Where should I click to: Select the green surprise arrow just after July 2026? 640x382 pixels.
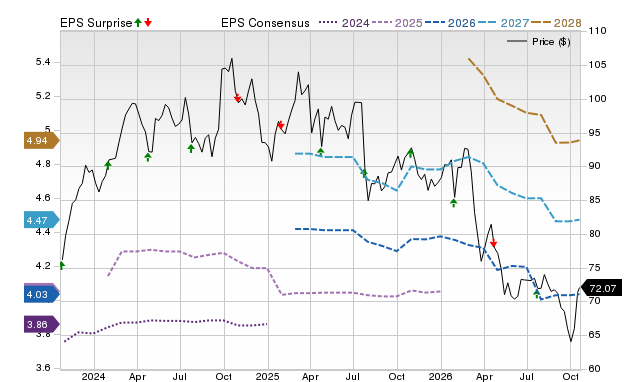536,294
